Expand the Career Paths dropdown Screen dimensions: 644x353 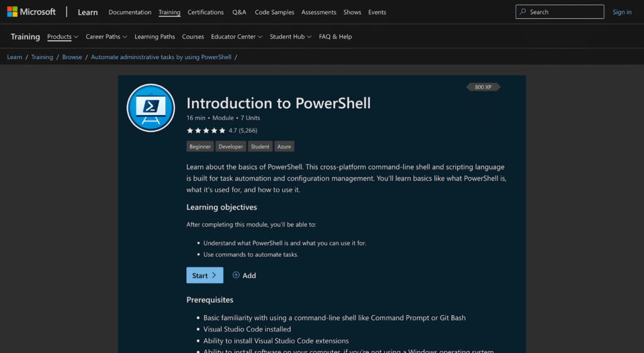click(106, 36)
